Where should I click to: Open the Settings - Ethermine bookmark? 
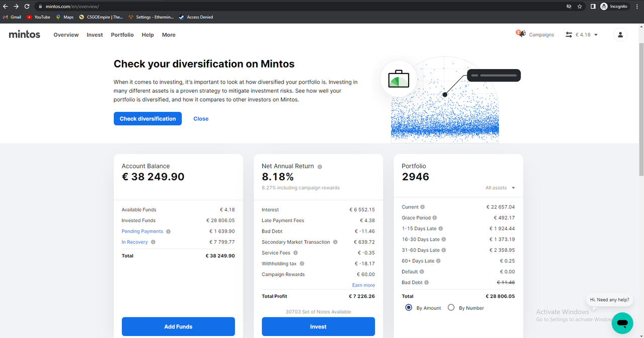point(151,17)
